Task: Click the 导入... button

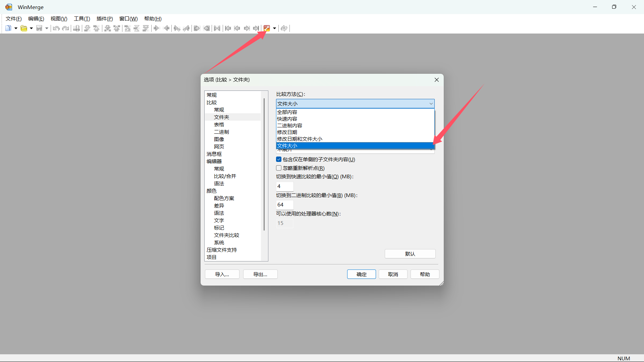Action: [222, 274]
